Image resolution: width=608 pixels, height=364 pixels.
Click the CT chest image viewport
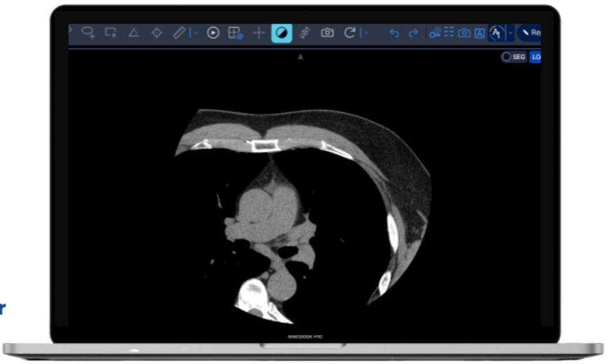pos(305,188)
